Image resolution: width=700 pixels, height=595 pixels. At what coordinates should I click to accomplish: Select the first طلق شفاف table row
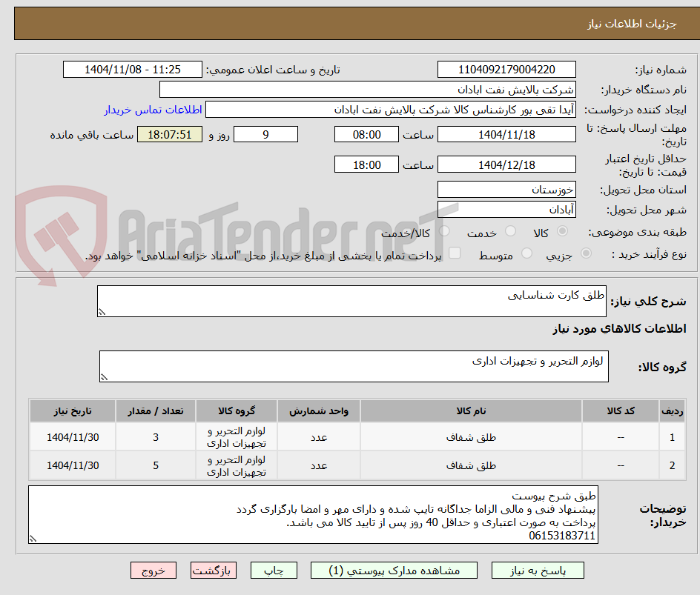349,436
